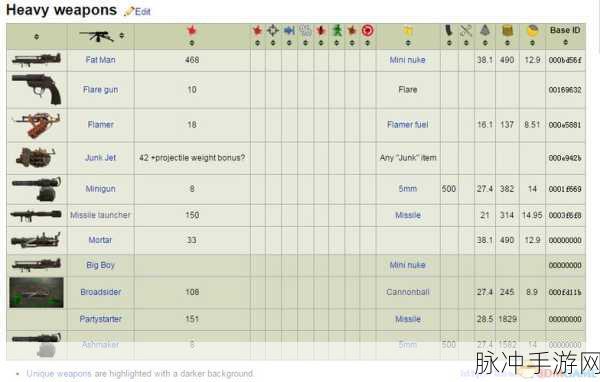The image size is (600, 382).
Task: Sort by the weapon name column arrows
Action: pos(122,36)
